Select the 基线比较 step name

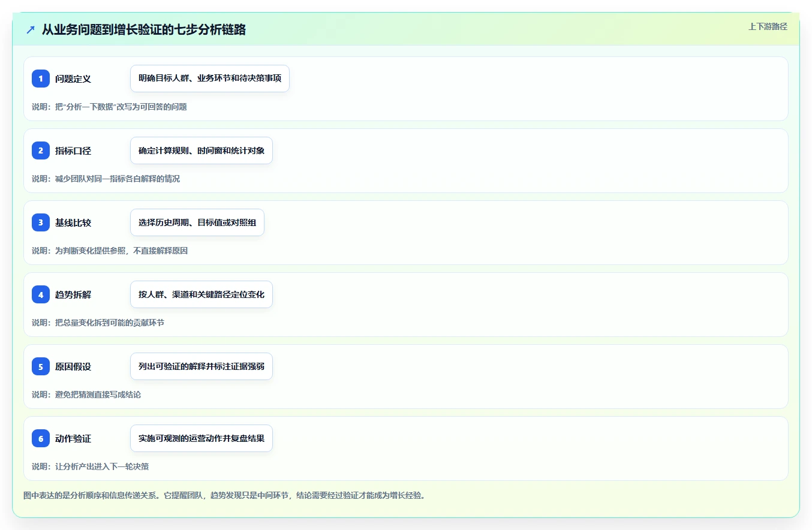(x=73, y=222)
